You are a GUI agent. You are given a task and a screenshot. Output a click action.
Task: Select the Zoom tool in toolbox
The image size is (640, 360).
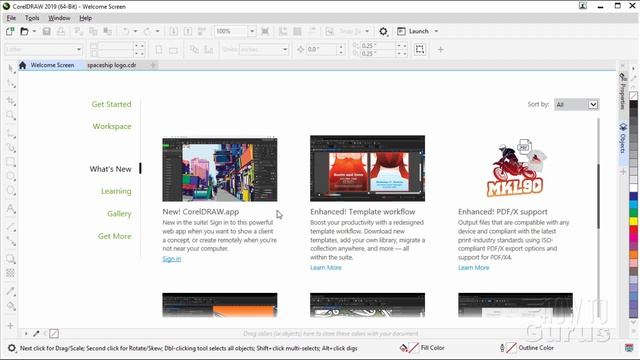(11, 116)
